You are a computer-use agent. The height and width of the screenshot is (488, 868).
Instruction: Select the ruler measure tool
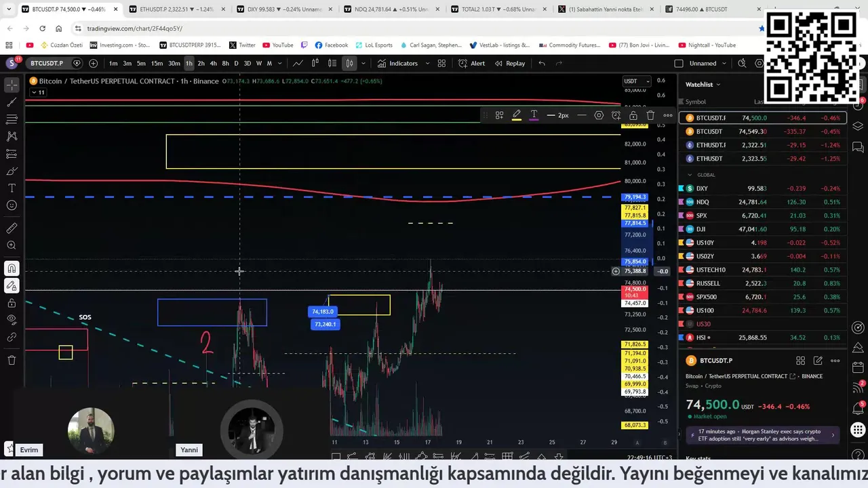12,228
